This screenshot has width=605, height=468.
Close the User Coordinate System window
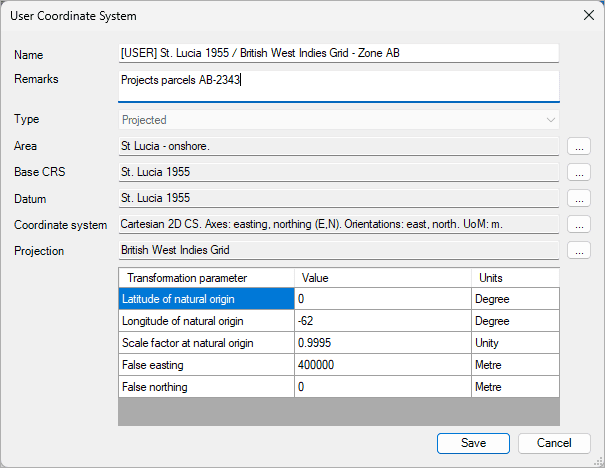point(586,16)
